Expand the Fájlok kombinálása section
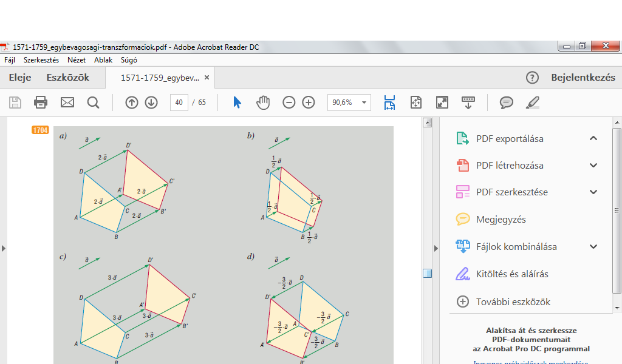The height and width of the screenshot is (364, 622). (x=593, y=247)
